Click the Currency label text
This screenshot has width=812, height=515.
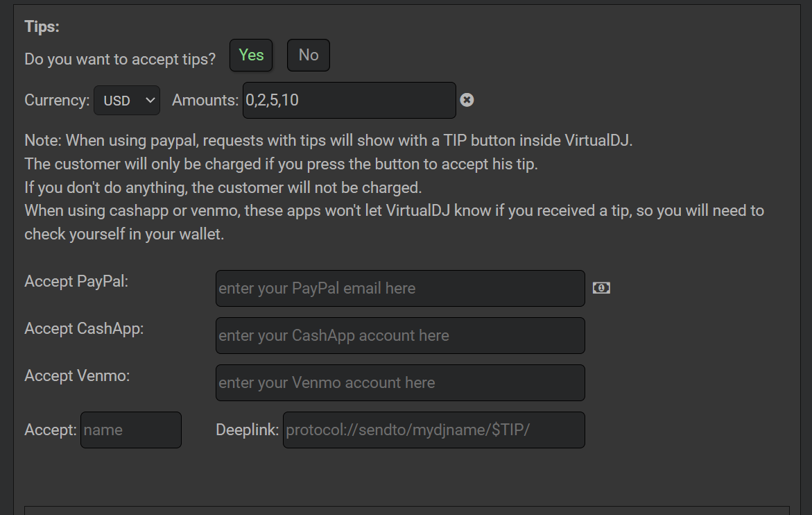(x=57, y=100)
